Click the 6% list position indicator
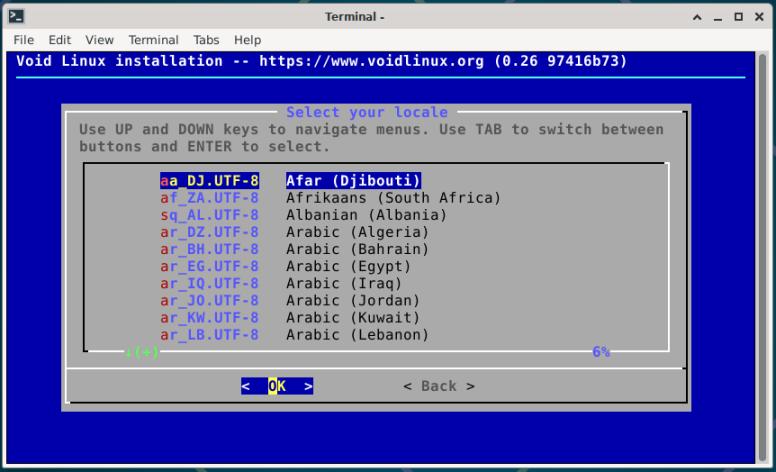Viewport: 776px width, 472px height. click(601, 352)
